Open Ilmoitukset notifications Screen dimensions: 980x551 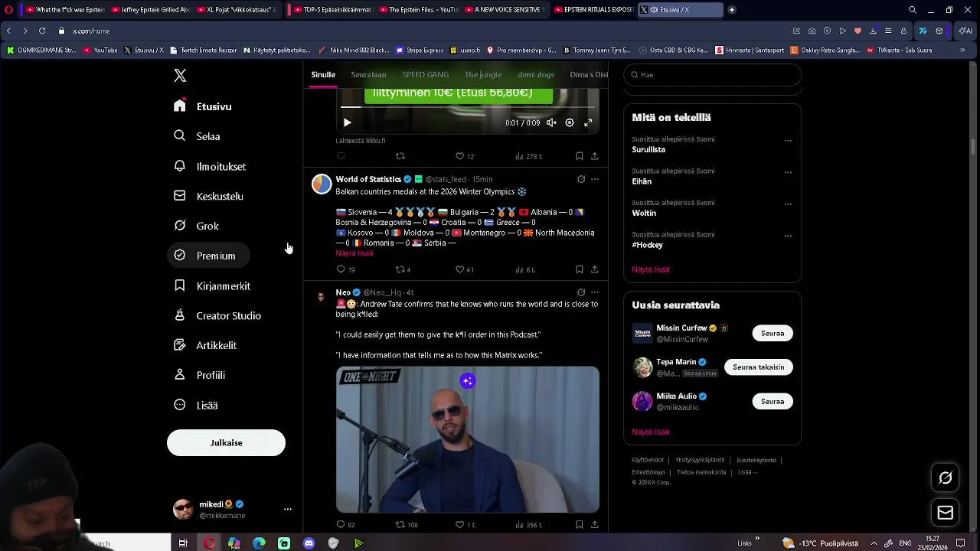pyautogui.click(x=210, y=166)
